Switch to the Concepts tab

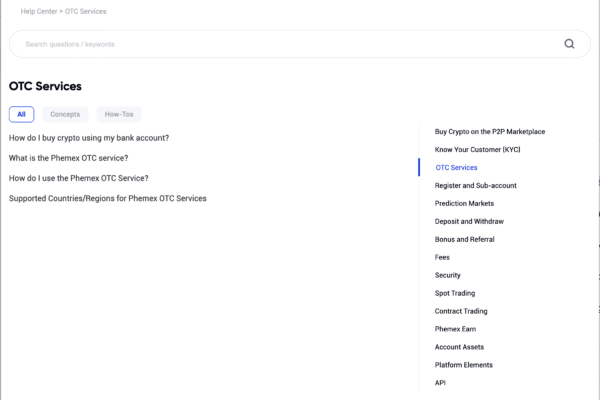(65, 114)
